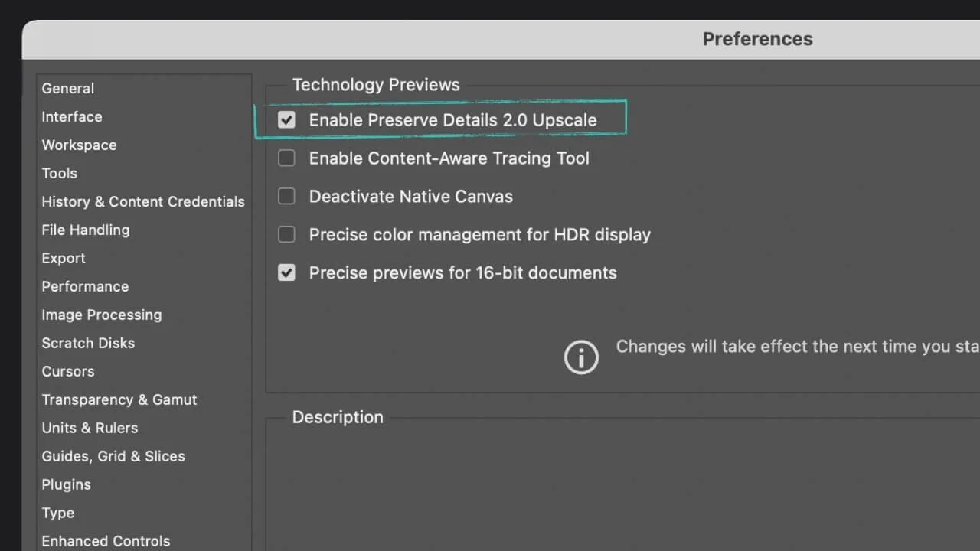Viewport: 980px width, 551px height.
Task: Enable the Content-Aware Tracing Tool checkbox
Action: [x=286, y=158]
